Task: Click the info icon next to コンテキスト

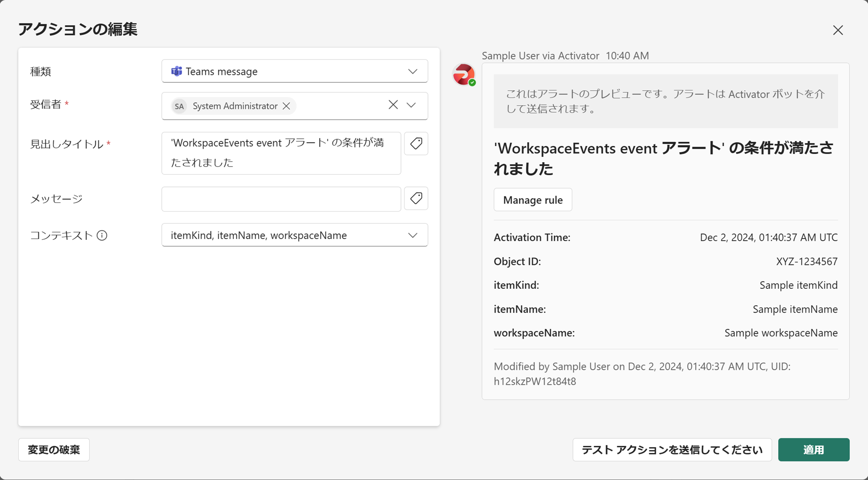Action: 102,235
